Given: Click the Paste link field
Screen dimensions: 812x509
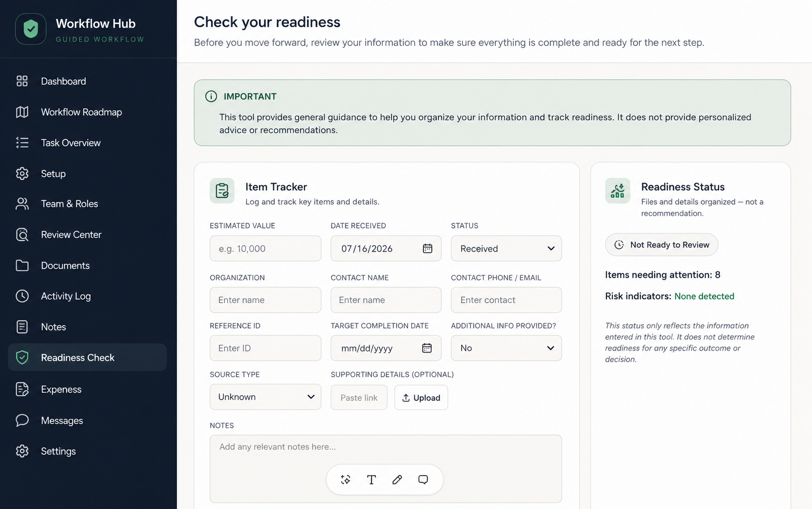Looking at the screenshot, I should [359, 398].
